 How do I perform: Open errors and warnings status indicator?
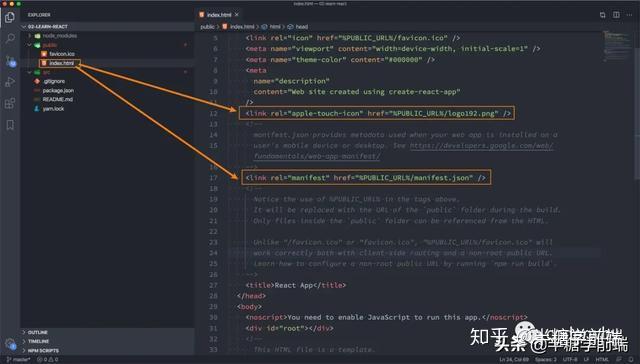(48, 360)
